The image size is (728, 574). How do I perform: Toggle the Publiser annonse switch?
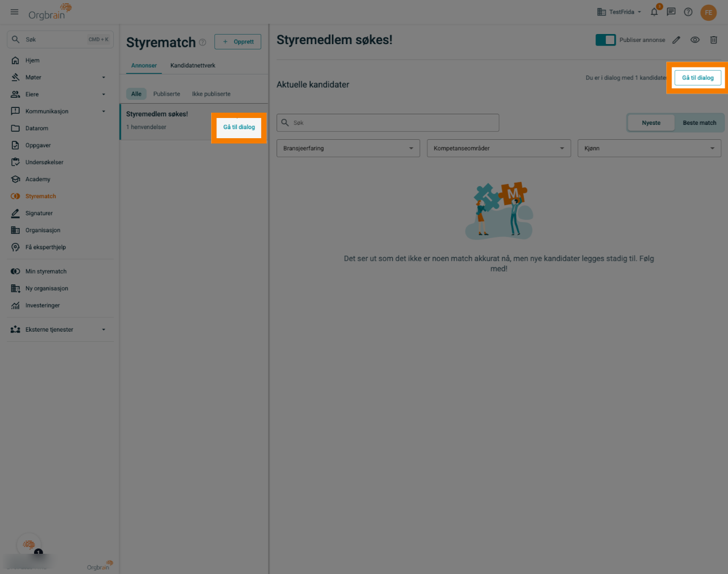coord(606,40)
